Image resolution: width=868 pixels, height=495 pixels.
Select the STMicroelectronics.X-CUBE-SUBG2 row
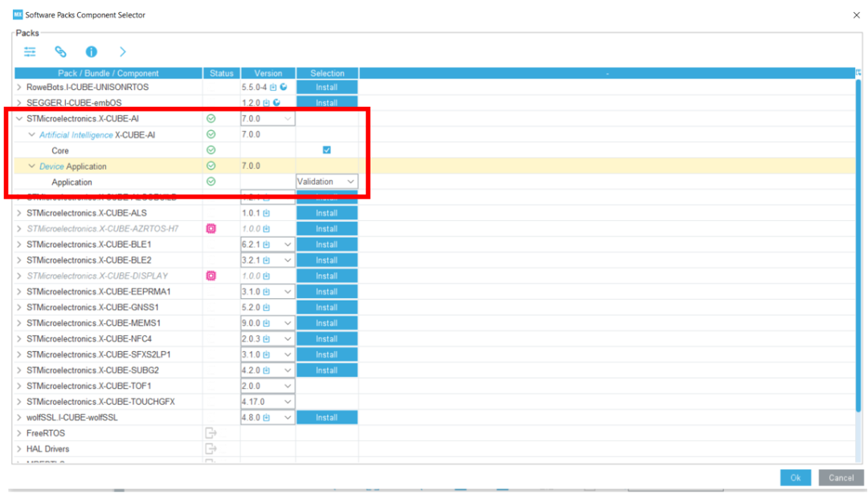pos(435,370)
